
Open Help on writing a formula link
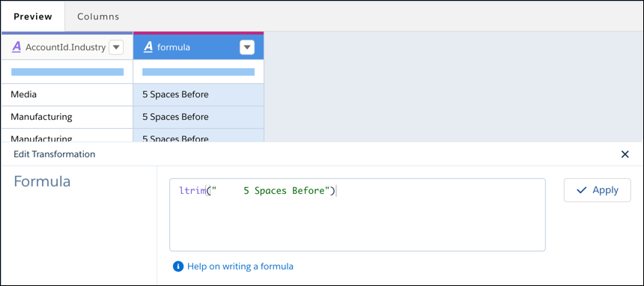(240, 267)
